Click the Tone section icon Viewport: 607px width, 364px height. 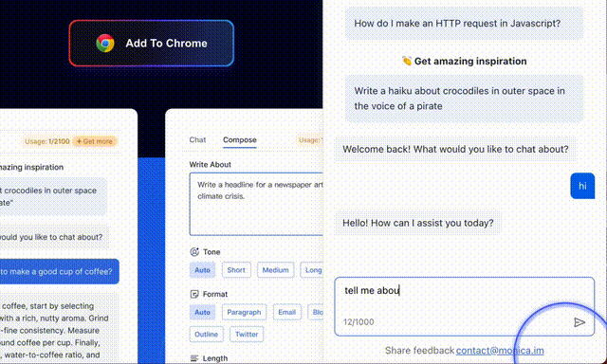click(194, 252)
